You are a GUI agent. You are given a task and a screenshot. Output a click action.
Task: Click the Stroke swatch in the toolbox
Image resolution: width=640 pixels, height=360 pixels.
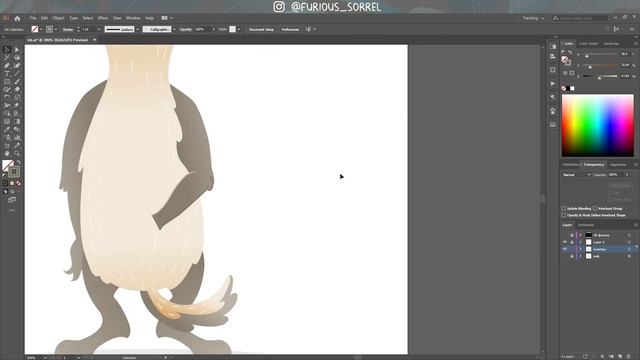(14, 172)
